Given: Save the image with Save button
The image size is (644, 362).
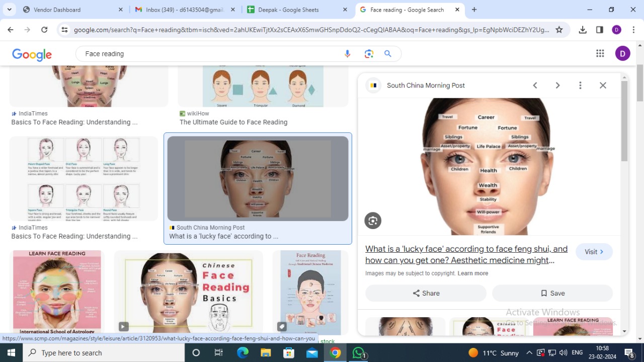Looking at the screenshot, I should pos(552,293).
